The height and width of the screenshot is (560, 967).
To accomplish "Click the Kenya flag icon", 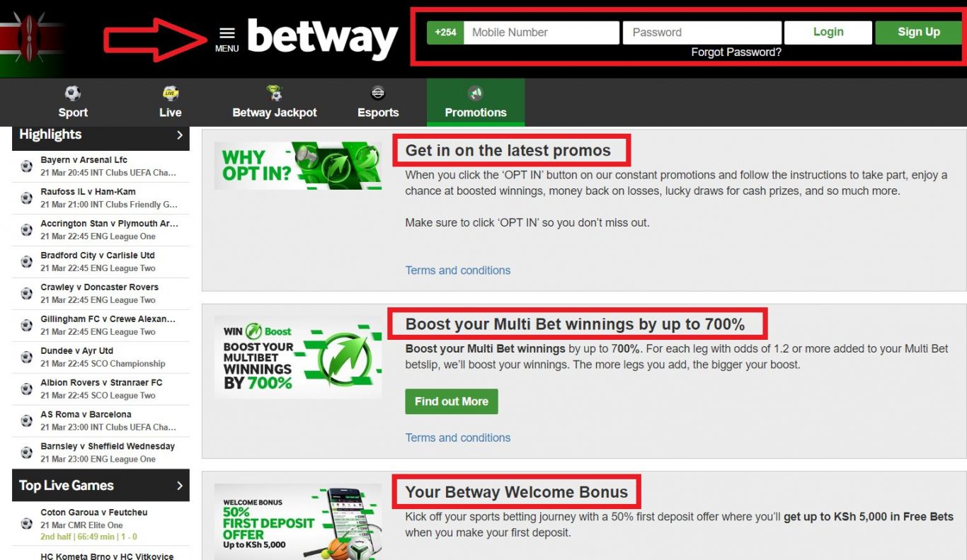I will tap(32, 39).
